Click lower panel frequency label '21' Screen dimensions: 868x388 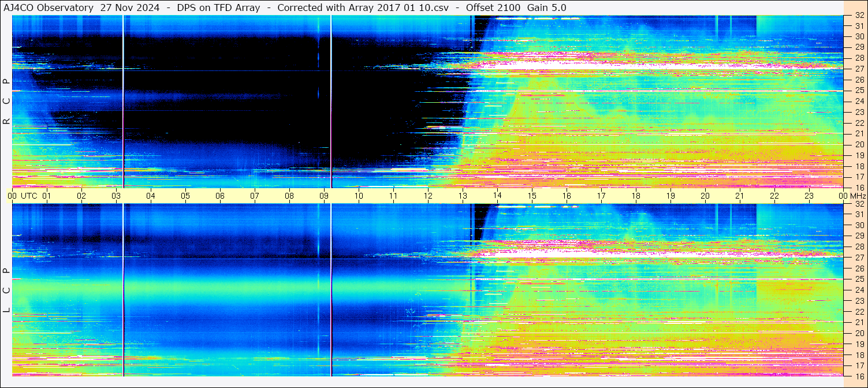pos(859,323)
